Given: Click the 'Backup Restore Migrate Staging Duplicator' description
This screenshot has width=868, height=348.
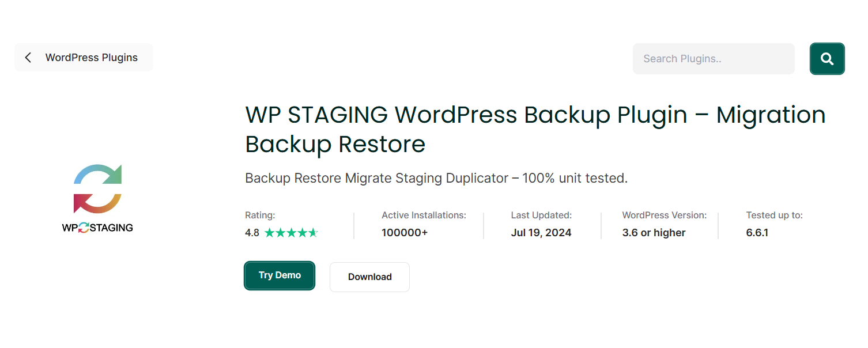Looking at the screenshot, I should pyautogui.click(x=436, y=178).
